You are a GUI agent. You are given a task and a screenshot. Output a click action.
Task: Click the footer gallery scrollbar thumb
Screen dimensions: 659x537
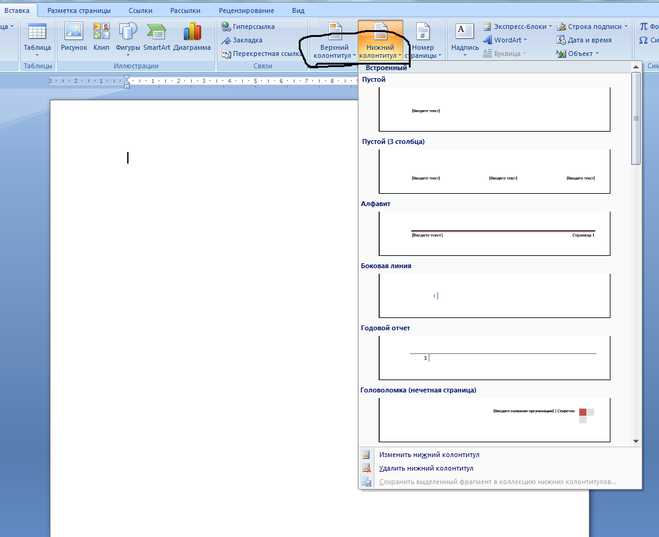tap(636, 118)
